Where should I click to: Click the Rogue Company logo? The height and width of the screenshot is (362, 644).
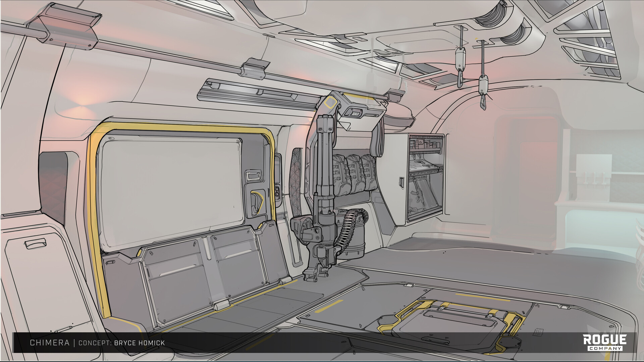[x=605, y=343]
